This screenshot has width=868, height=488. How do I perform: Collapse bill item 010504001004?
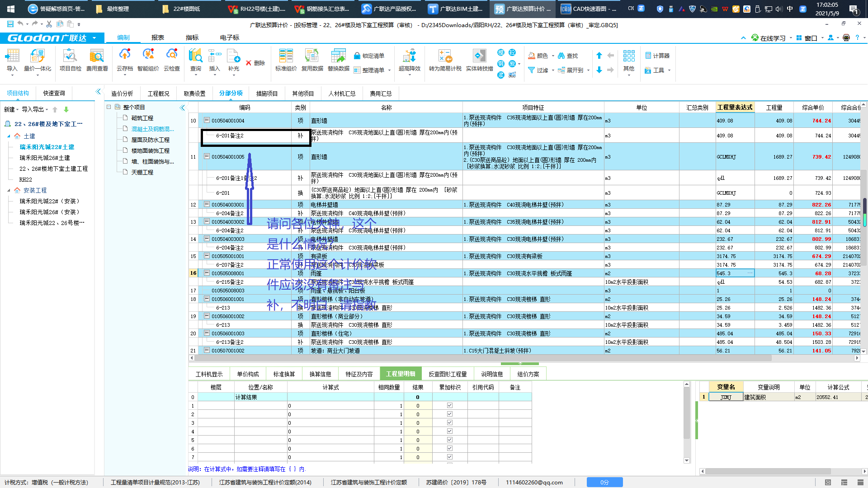pos(207,120)
